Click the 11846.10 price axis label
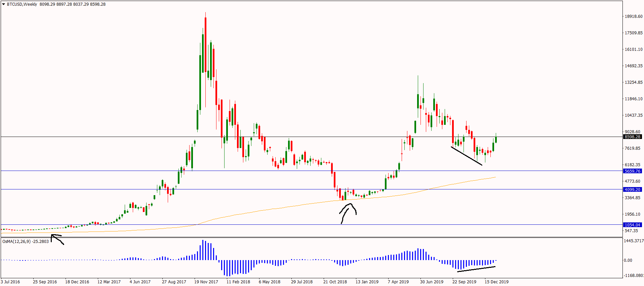 pyautogui.click(x=634, y=99)
